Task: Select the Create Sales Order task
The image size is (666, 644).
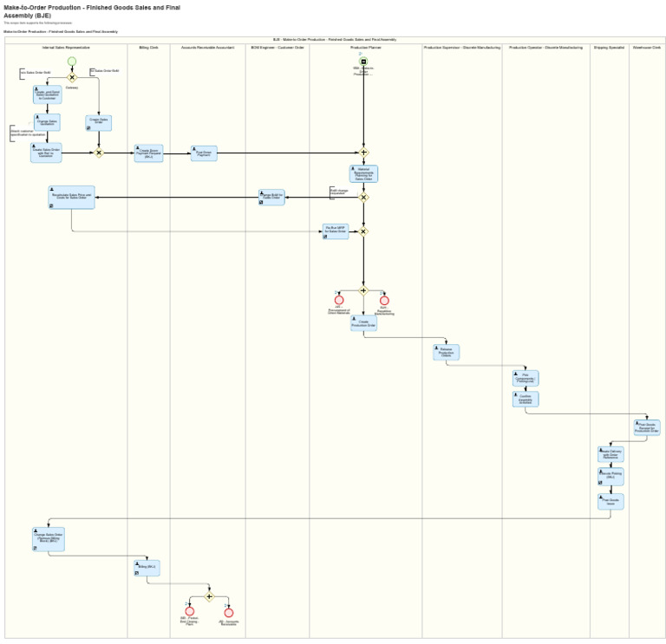Action: click(99, 123)
